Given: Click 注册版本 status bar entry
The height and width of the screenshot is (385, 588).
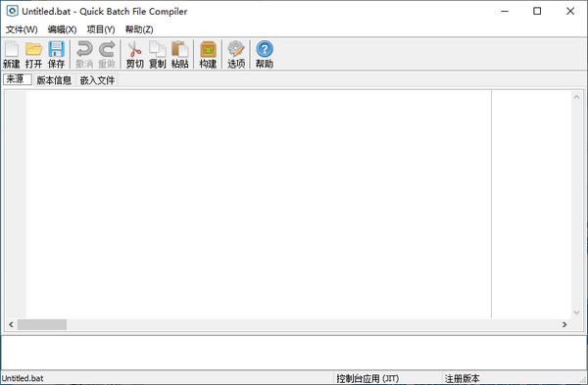Looking at the screenshot, I should coord(462,378).
